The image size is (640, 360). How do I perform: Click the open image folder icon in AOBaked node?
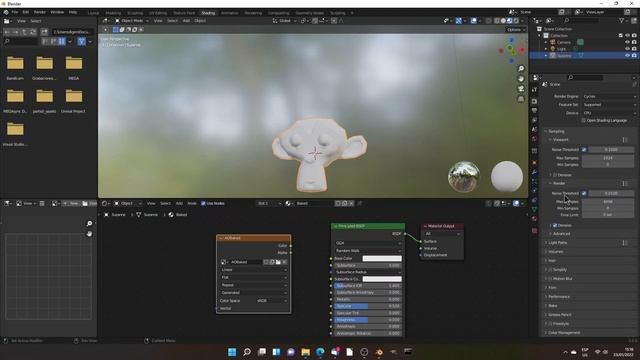[x=278, y=262]
